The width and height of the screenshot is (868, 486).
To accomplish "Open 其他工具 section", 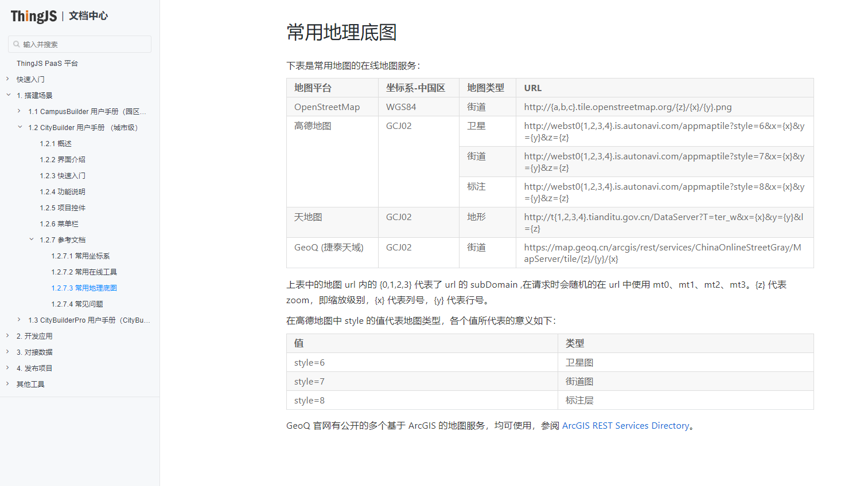I will point(30,385).
